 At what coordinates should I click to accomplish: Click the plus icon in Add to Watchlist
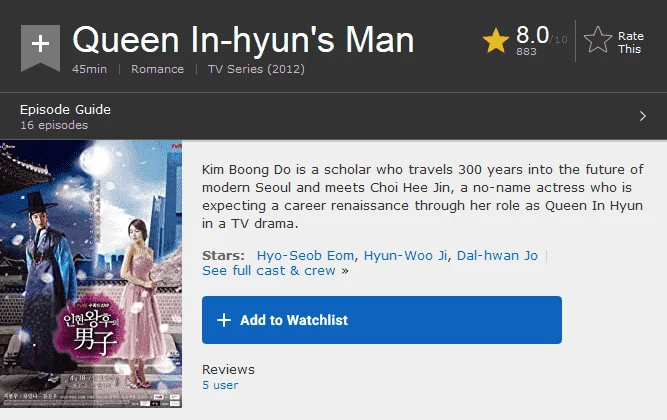[x=224, y=320]
